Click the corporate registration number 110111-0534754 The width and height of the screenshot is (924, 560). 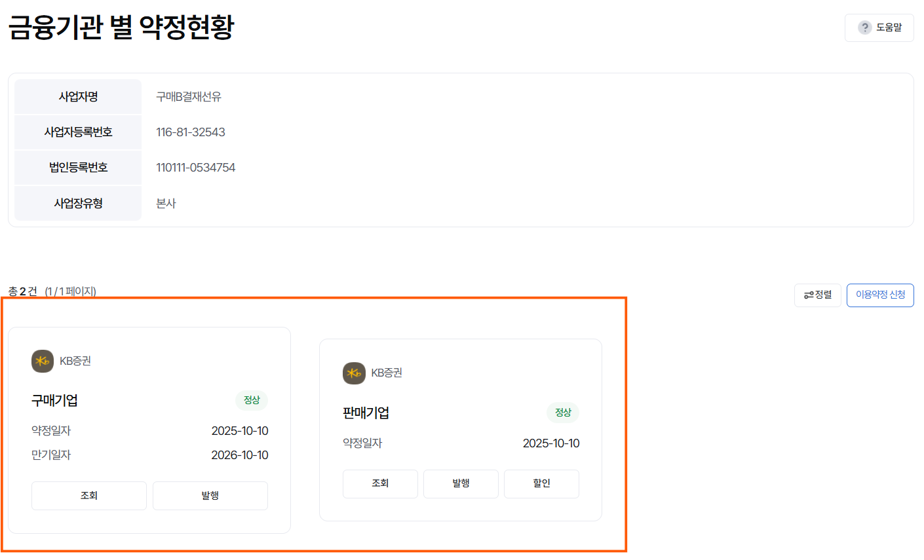196,168
